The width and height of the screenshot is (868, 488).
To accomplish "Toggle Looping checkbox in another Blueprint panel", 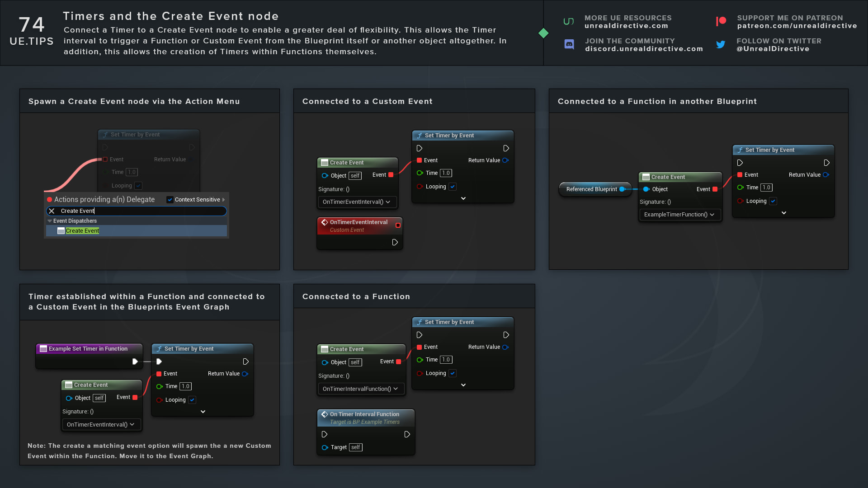I will pyautogui.click(x=773, y=201).
